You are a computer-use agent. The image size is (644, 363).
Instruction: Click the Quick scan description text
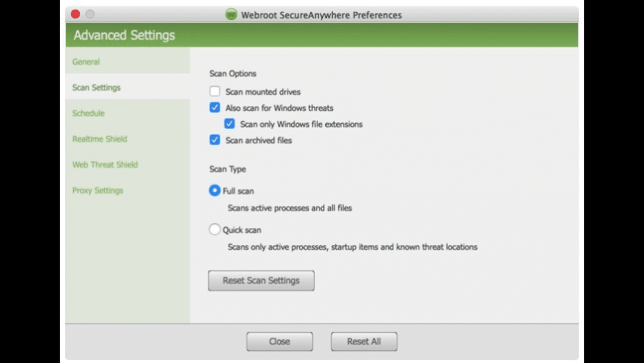[352, 247]
